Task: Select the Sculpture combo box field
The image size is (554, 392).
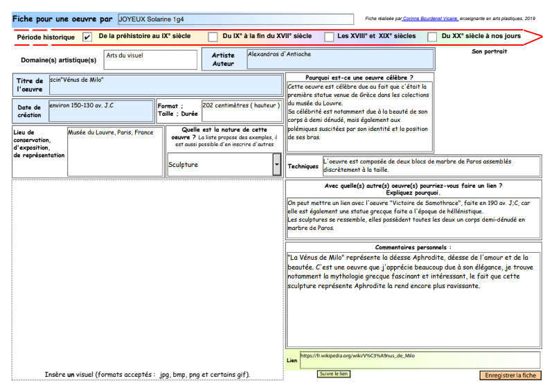Action: pyautogui.click(x=220, y=165)
